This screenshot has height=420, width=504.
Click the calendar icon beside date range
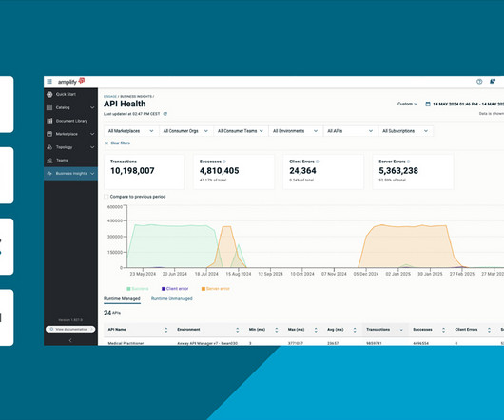(428, 104)
